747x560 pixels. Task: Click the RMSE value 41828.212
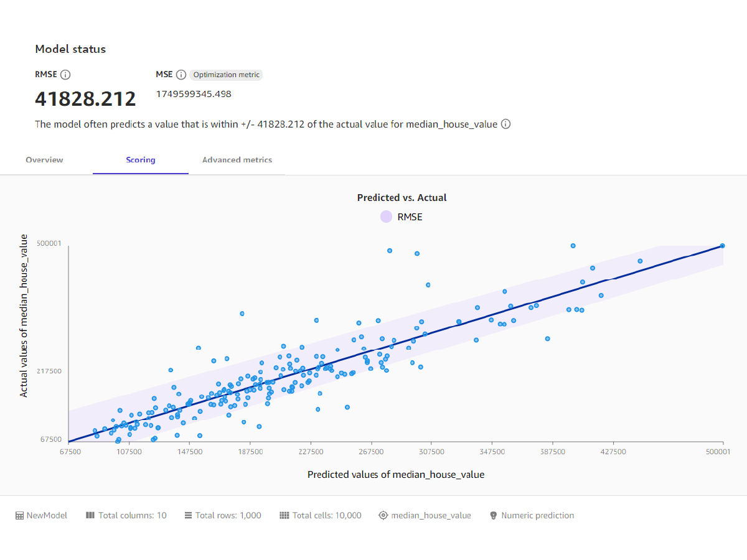click(x=85, y=99)
